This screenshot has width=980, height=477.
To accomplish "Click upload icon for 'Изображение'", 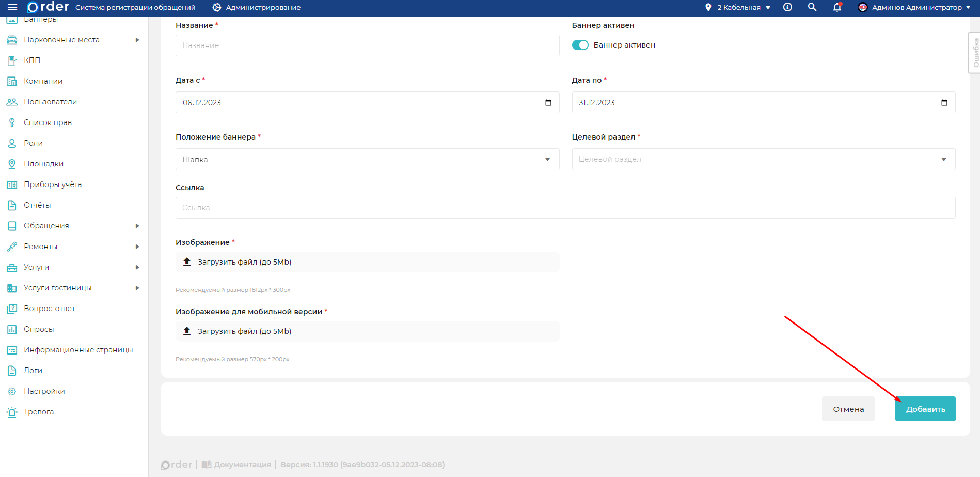I will tap(187, 262).
